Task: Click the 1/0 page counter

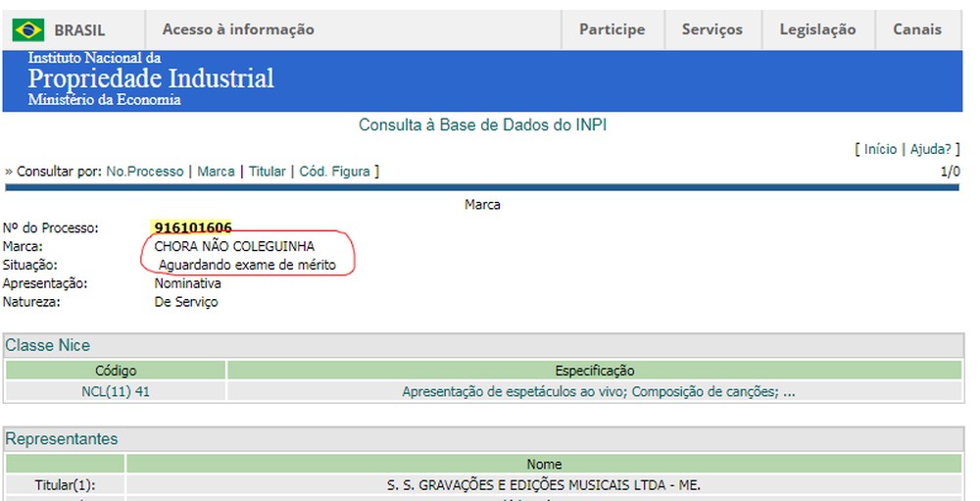Action: pyautogui.click(x=950, y=172)
